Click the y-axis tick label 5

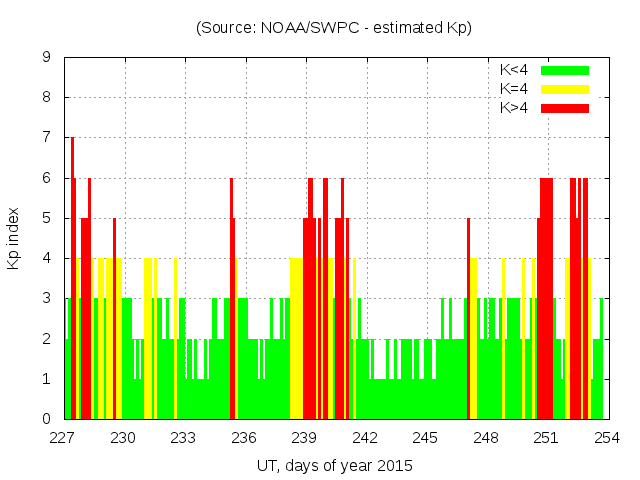[46, 218]
